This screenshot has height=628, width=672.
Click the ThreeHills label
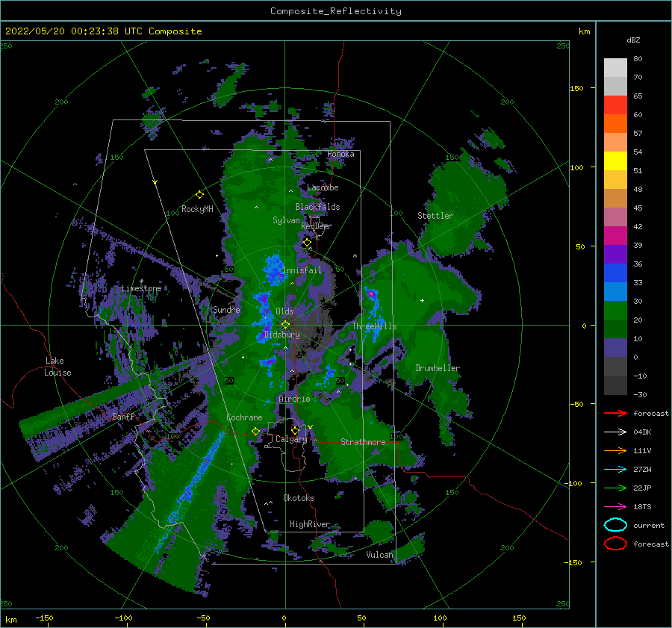coord(375,326)
